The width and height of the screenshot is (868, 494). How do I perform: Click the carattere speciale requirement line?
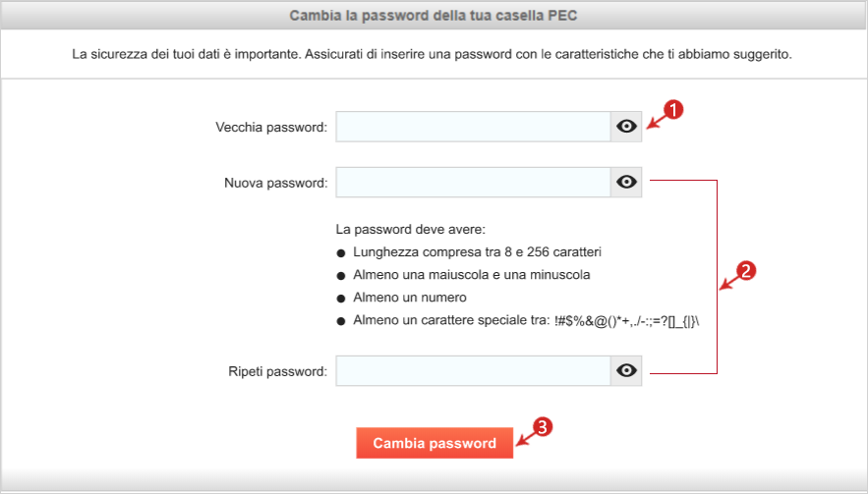pos(527,320)
